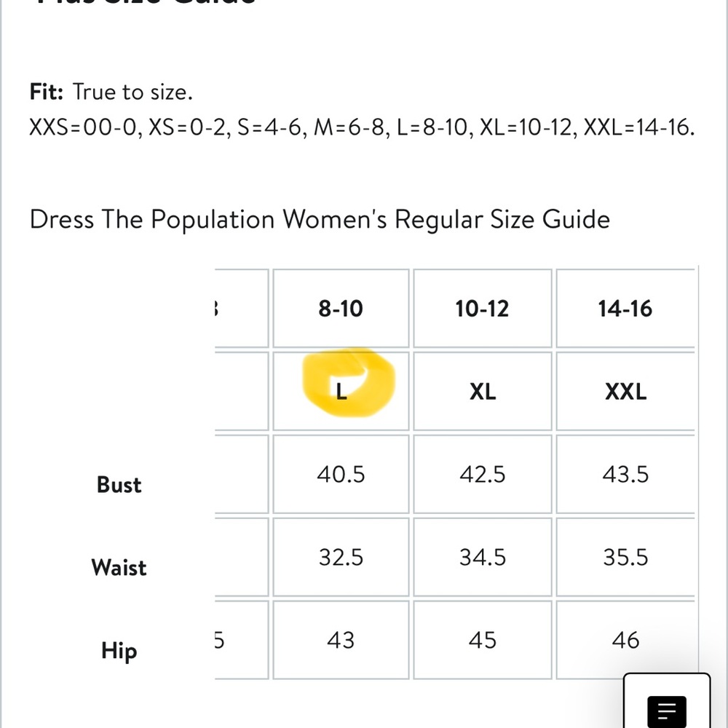Select the highlighted L size cell

pos(341,391)
